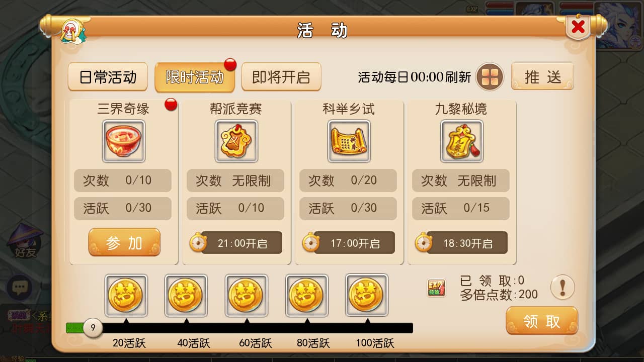This screenshot has height=362, width=644.
Task: Click the EXP 经验 multiplier icon
Action: 436,288
